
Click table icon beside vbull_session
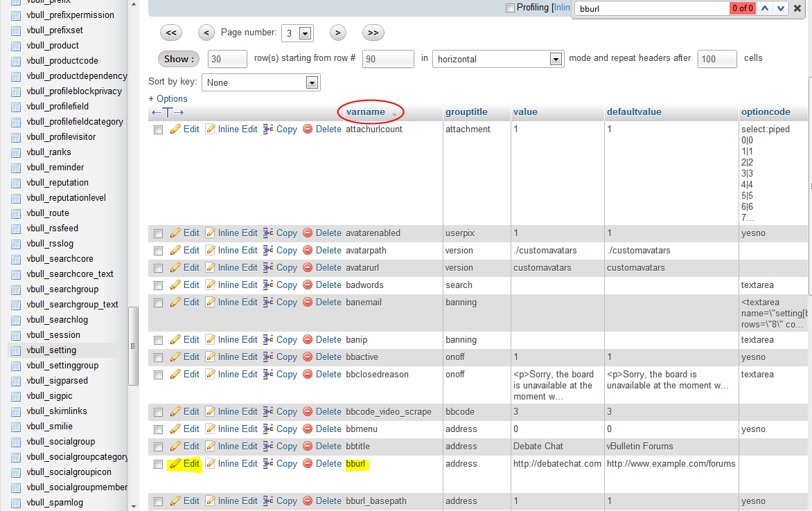point(16,335)
